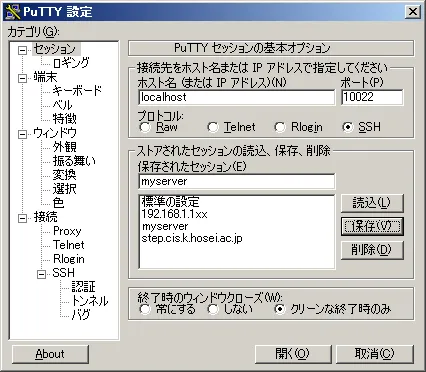Screen dimensions: 426x372
Task: Click the 取消(C) button
Action: [375, 354]
